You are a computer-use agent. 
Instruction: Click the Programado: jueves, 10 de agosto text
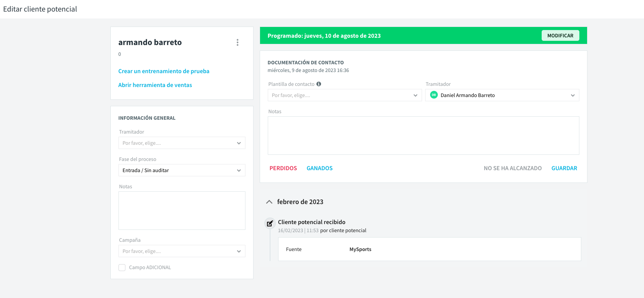[324, 36]
